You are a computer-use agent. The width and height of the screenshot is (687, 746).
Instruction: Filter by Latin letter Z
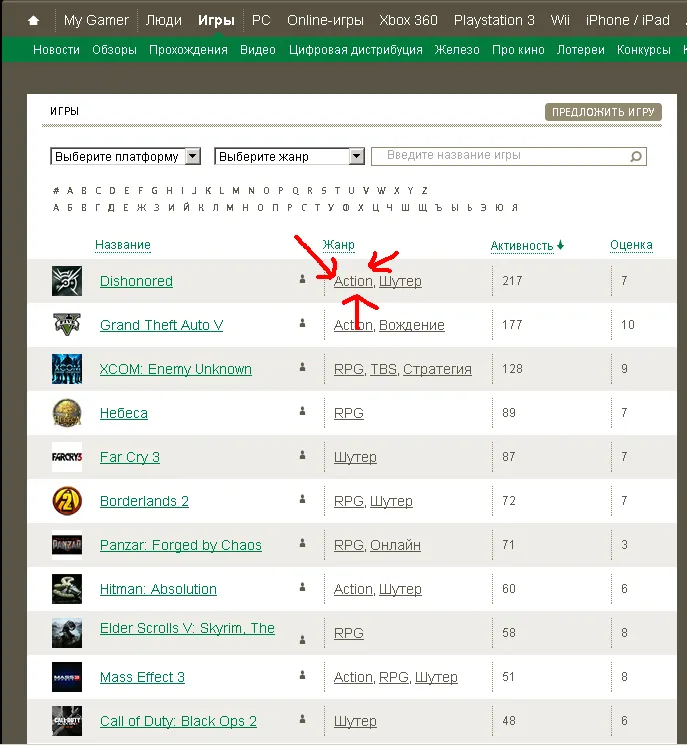click(x=424, y=190)
